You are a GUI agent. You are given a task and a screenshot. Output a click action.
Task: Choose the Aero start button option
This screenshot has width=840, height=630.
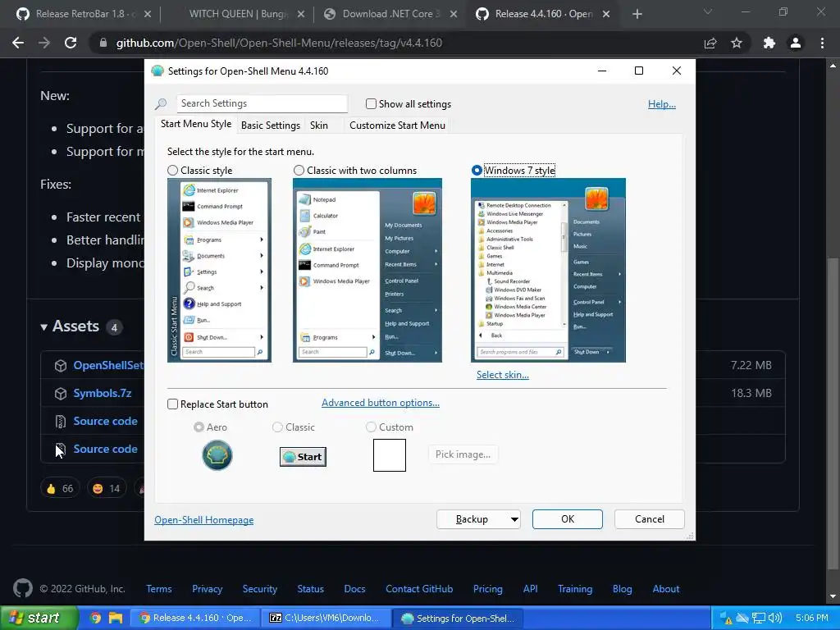pos(199,427)
